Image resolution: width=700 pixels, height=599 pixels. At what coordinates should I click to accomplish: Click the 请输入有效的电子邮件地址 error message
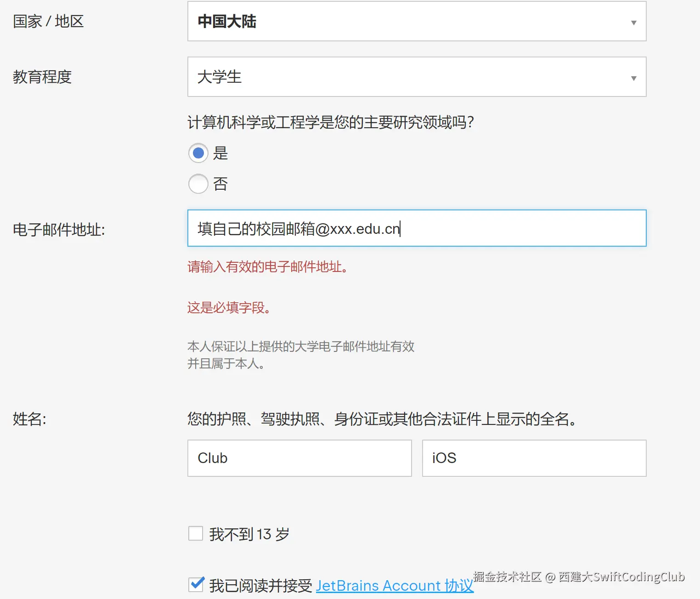point(267,267)
